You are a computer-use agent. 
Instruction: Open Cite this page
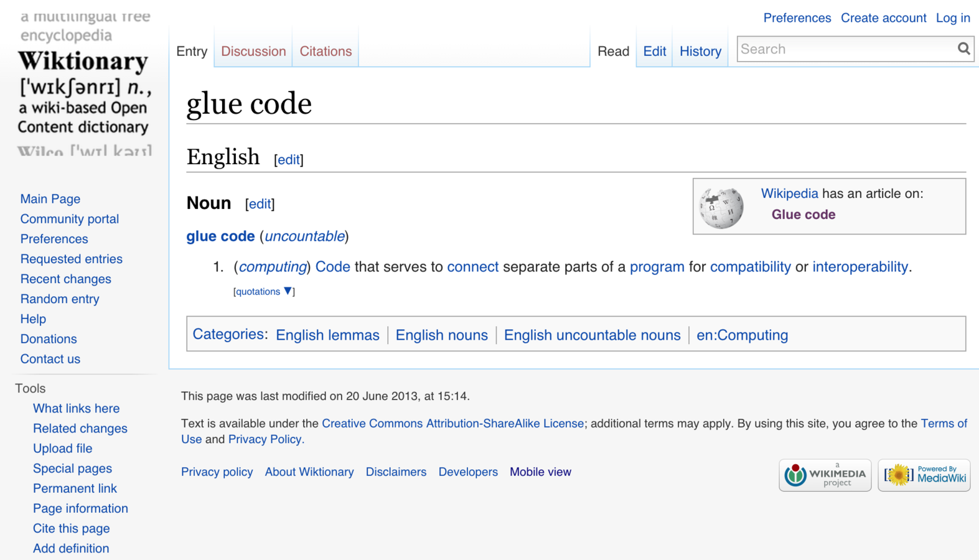pos(71,528)
